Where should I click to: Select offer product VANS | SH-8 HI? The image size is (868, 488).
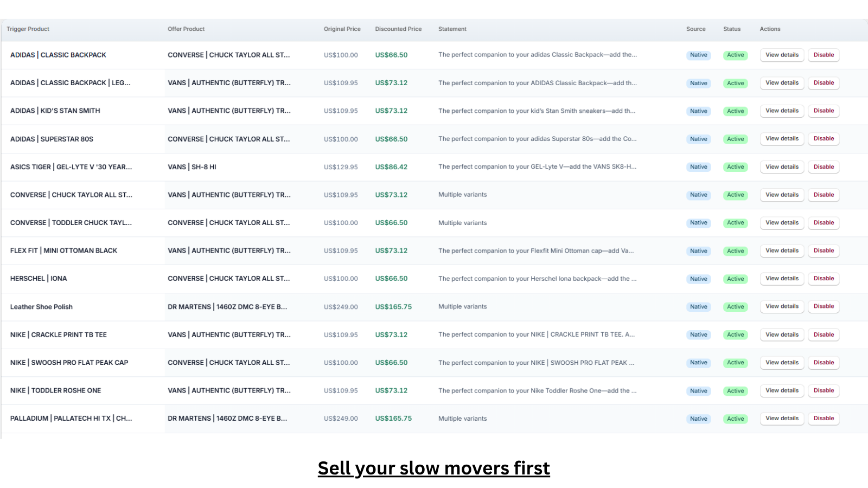[x=192, y=167]
